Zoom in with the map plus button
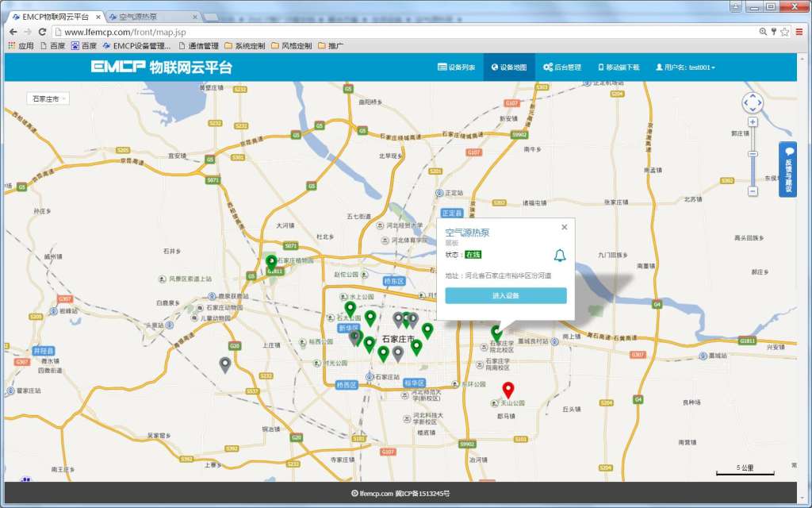 pyautogui.click(x=753, y=121)
